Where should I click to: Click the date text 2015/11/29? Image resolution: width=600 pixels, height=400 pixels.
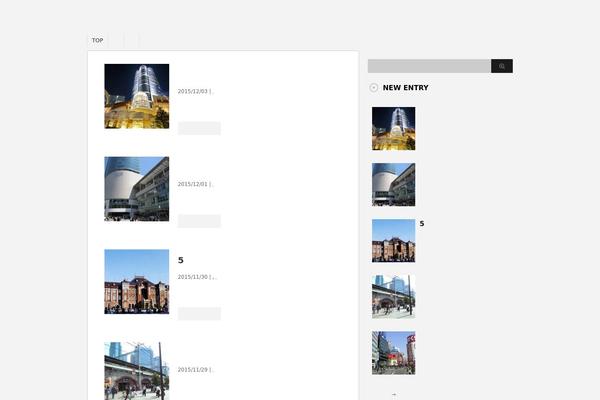point(192,369)
